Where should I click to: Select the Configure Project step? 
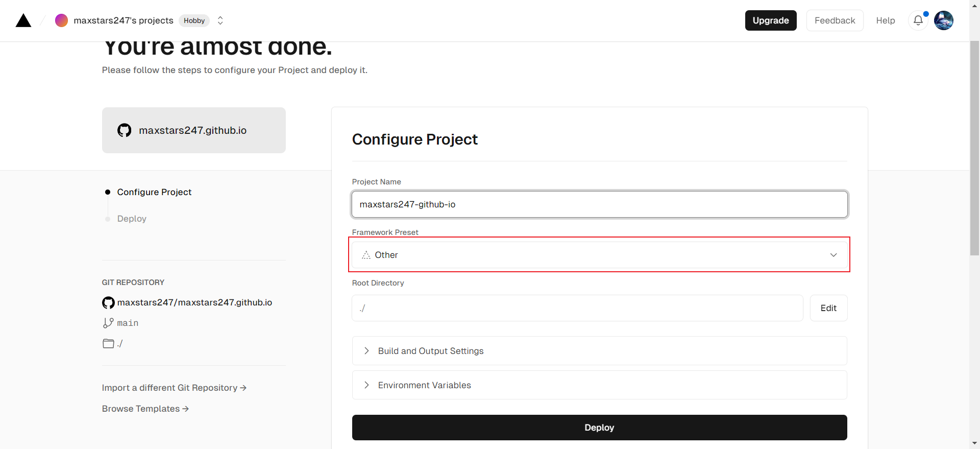click(154, 192)
